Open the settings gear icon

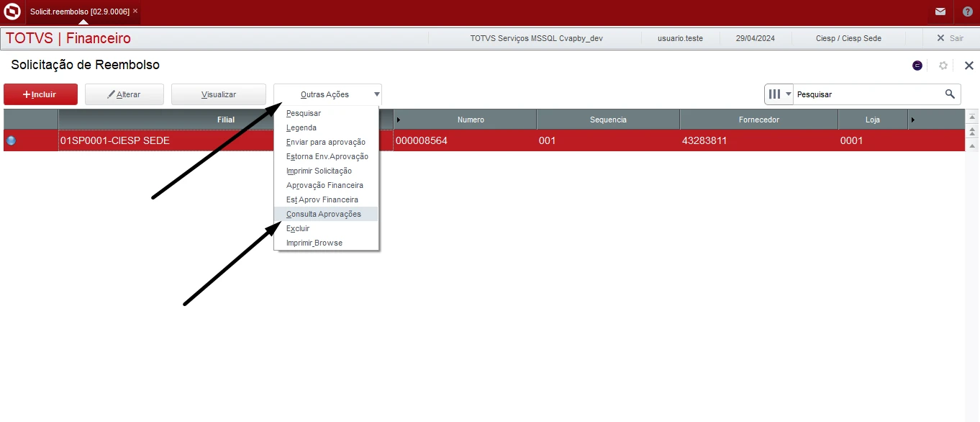tap(943, 66)
